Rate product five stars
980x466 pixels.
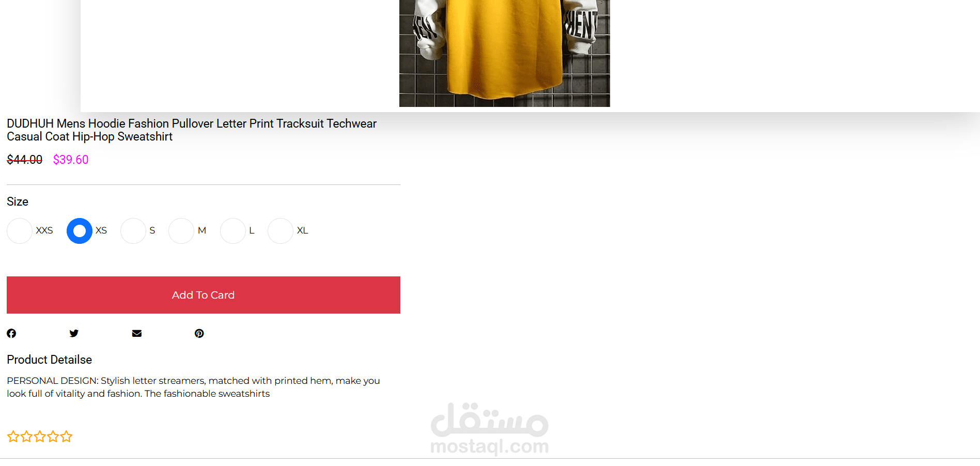pyautogui.click(x=66, y=437)
